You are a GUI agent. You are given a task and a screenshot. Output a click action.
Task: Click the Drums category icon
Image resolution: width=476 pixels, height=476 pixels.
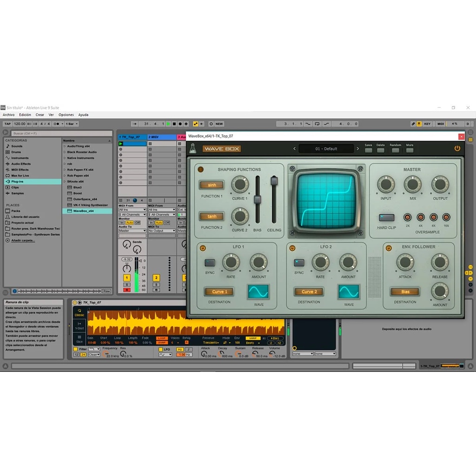click(7, 152)
